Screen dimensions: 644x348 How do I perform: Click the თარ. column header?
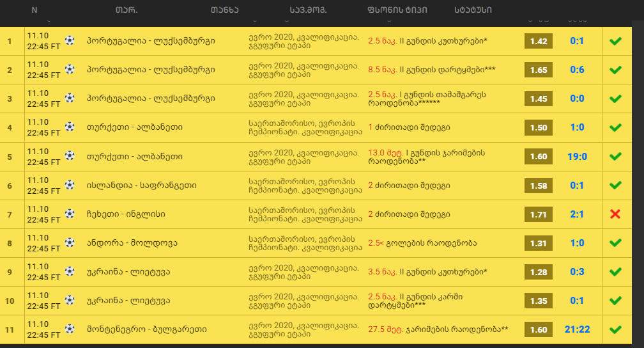click(x=126, y=10)
